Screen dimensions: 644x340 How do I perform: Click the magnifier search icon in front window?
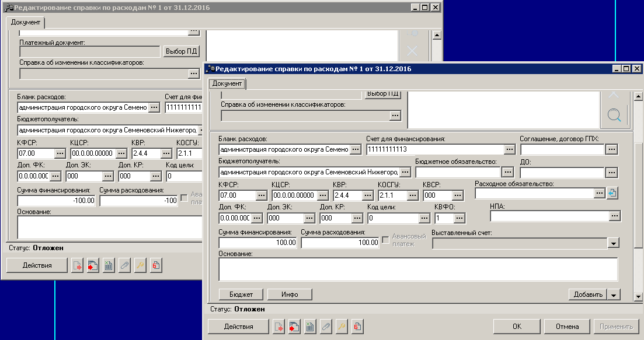click(614, 115)
